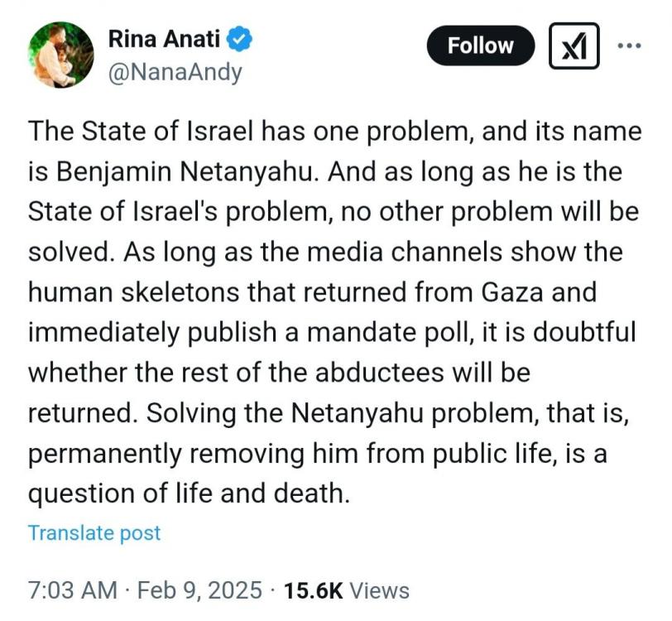
Task: Click the Feb 9, 2025 date
Action: click(x=199, y=590)
